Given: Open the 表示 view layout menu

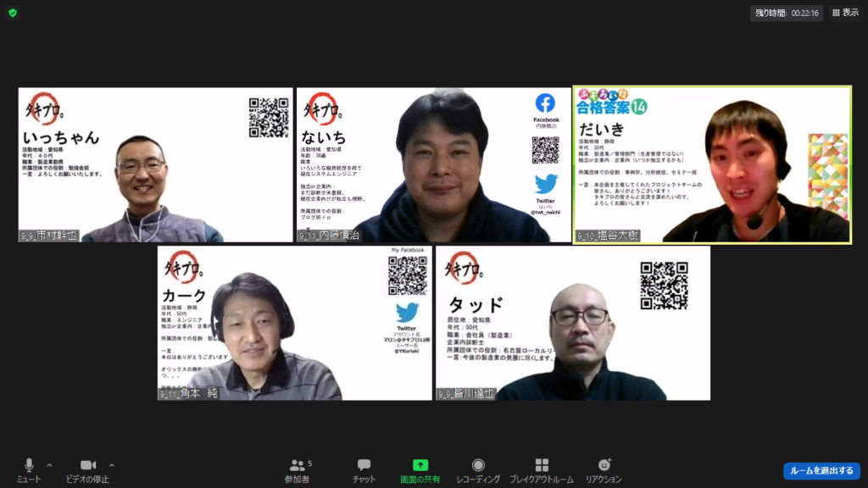Looking at the screenshot, I should pos(845,13).
